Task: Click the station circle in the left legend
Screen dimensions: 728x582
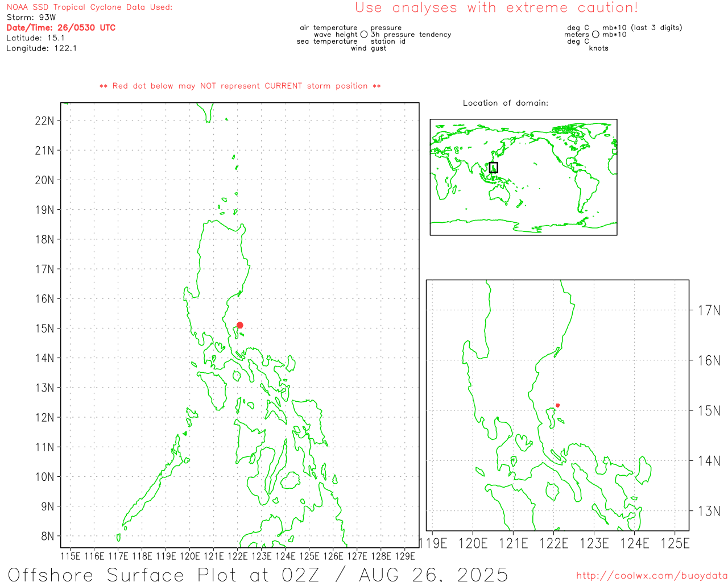Action: point(364,35)
